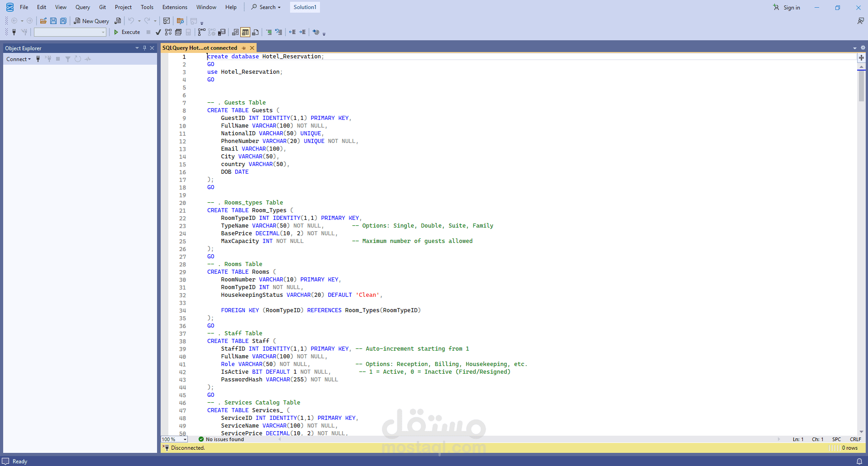The width and height of the screenshot is (868, 466).
Task: Open the Redo history dropdown arrow
Action: click(x=155, y=21)
